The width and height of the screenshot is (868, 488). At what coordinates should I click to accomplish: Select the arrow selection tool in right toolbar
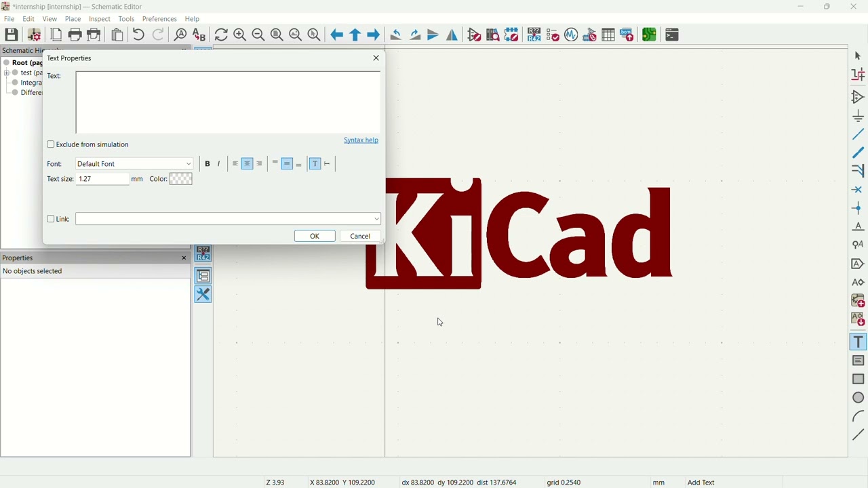(x=859, y=56)
